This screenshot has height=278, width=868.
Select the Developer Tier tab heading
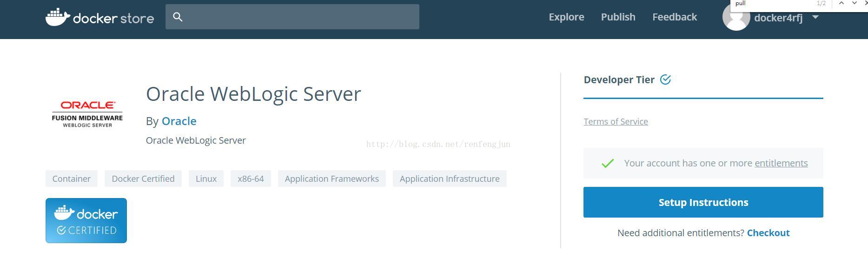619,79
